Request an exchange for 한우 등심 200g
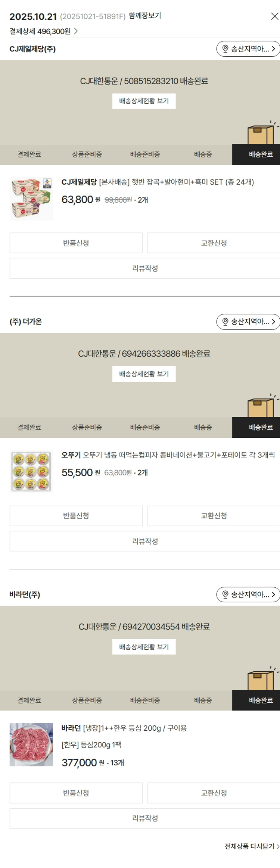 pyautogui.click(x=214, y=793)
